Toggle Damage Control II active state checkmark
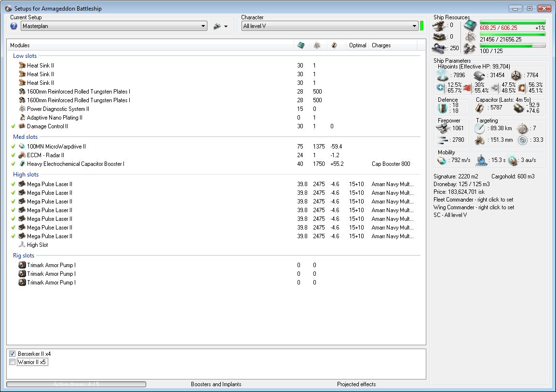 [14, 126]
